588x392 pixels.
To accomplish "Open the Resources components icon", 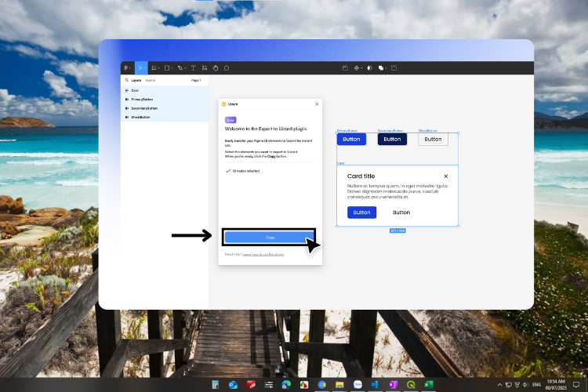I will point(205,68).
